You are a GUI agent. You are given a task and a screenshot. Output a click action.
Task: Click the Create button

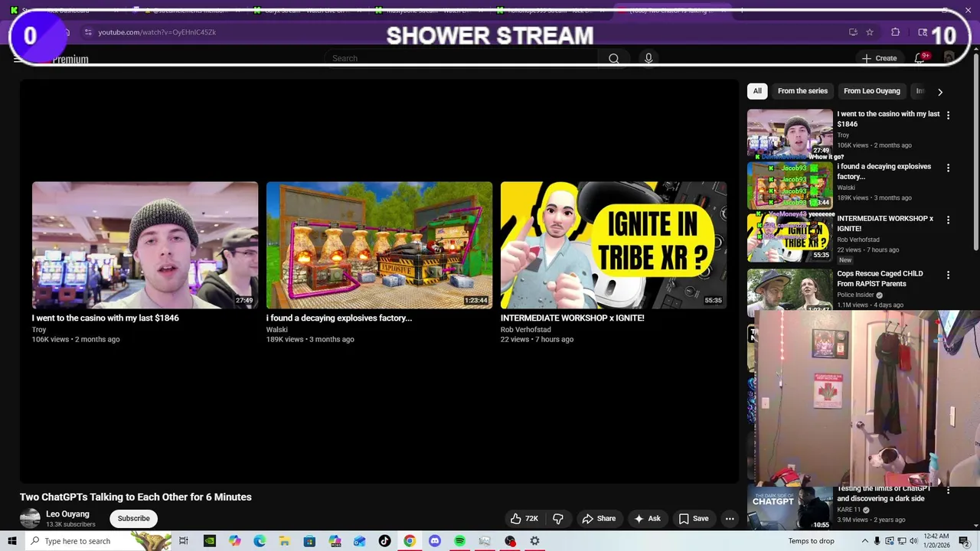tap(879, 58)
